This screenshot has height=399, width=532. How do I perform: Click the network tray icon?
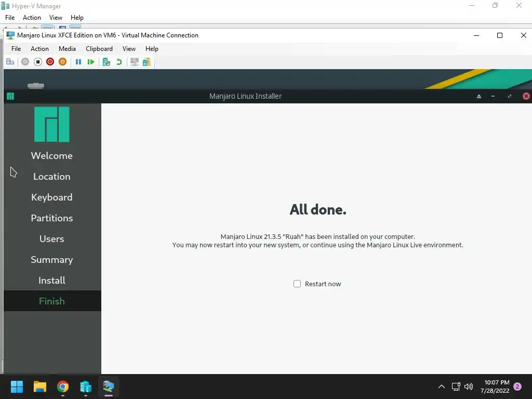pos(456,387)
